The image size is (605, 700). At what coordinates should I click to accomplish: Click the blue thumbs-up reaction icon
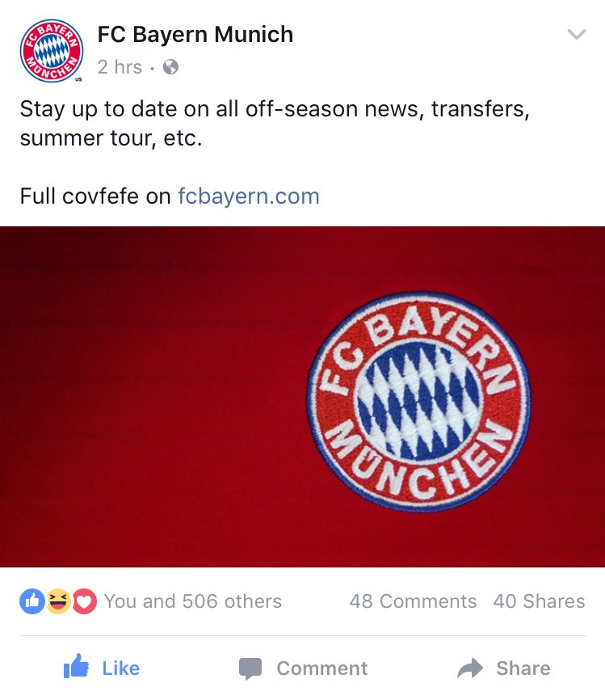(32, 601)
